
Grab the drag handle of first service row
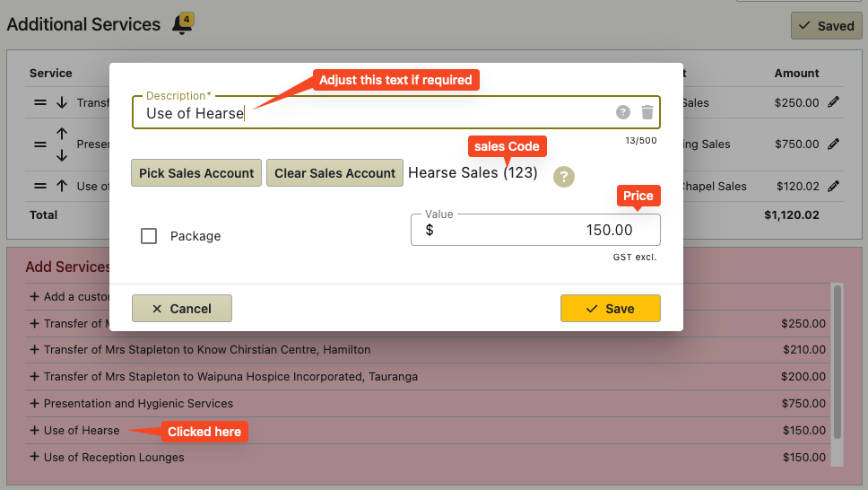pyautogui.click(x=40, y=102)
